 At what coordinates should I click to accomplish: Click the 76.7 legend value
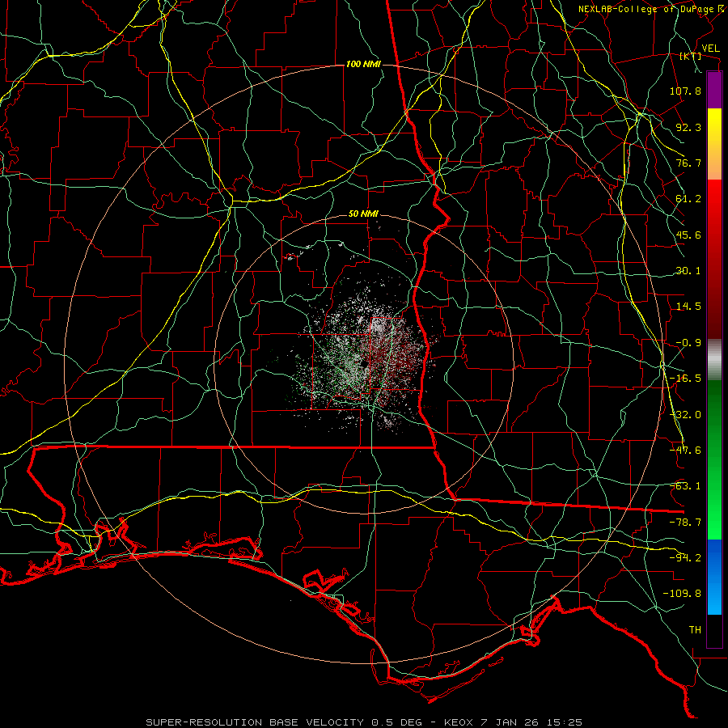click(688, 163)
